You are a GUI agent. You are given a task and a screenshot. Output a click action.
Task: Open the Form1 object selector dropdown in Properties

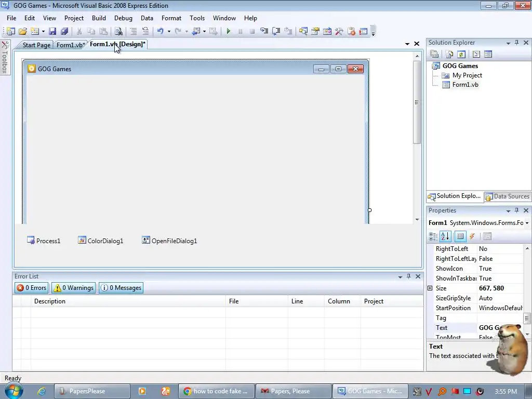(x=527, y=223)
